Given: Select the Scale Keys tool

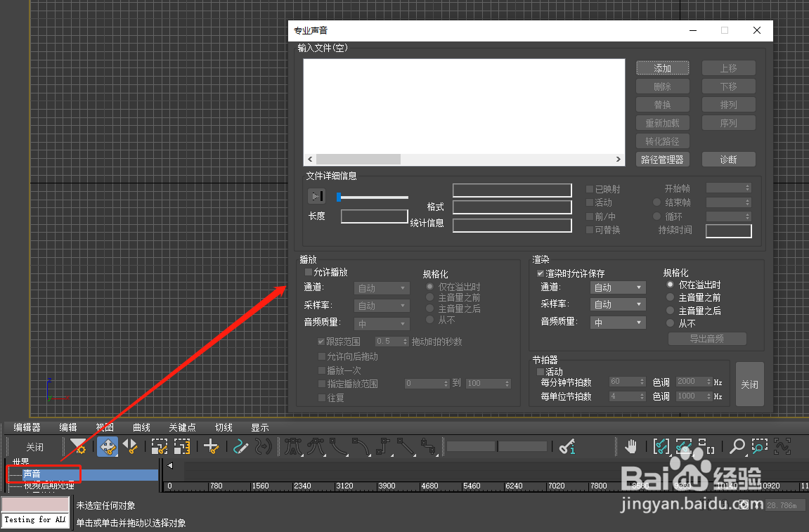Looking at the screenshot, I should coord(160,446).
